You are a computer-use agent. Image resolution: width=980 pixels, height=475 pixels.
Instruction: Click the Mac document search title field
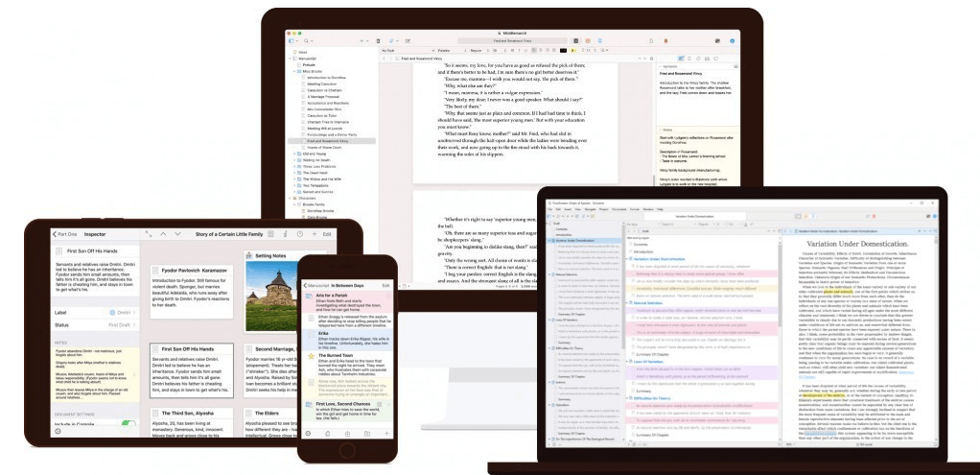[x=512, y=40]
